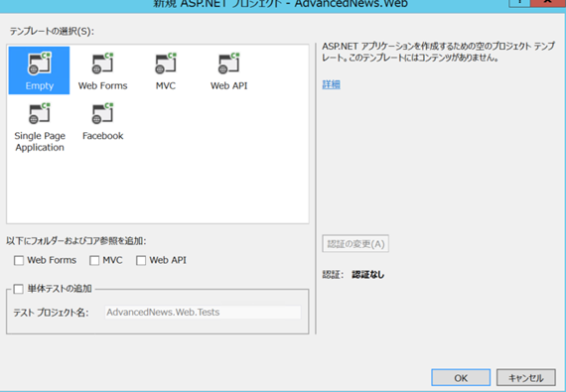Click the dialog title bar text
The width and height of the screenshot is (566, 392).
point(281,4)
